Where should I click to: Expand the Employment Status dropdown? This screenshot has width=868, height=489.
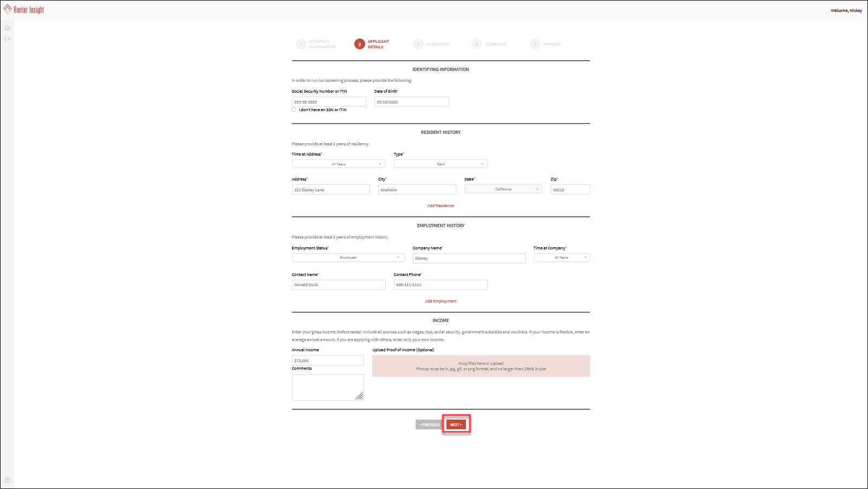348,258
